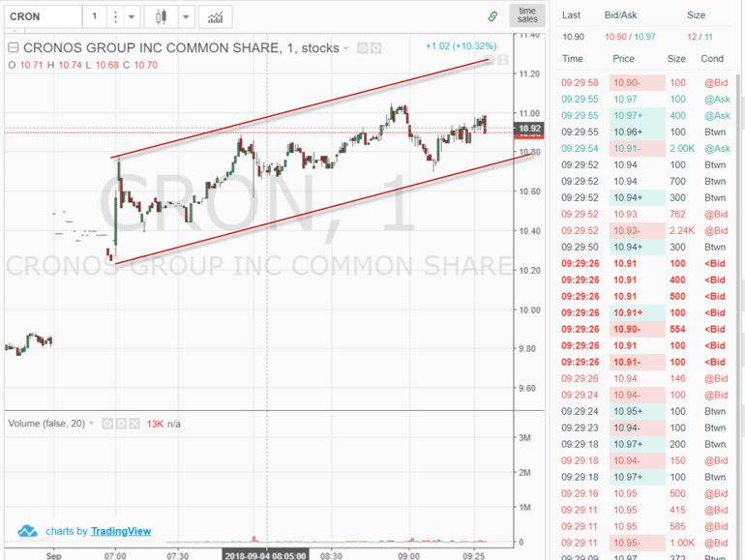Toggle the time sales panel
The image size is (745, 560).
(526, 15)
